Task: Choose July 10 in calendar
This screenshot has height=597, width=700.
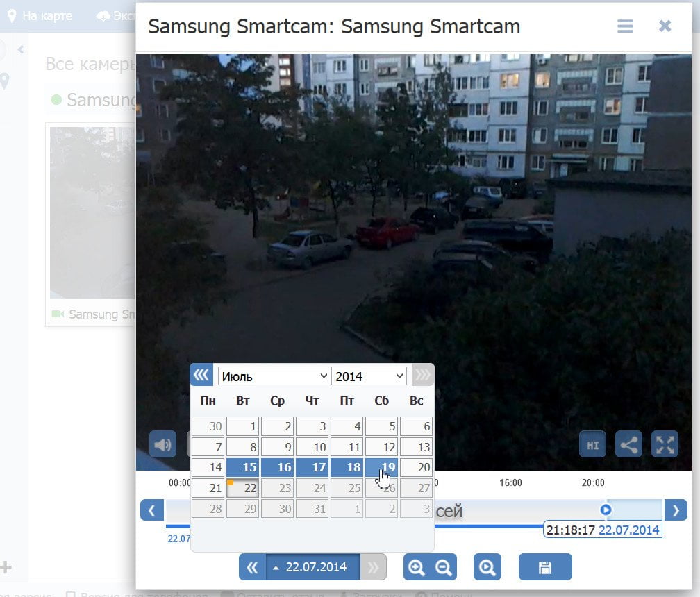Action: (x=312, y=446)
